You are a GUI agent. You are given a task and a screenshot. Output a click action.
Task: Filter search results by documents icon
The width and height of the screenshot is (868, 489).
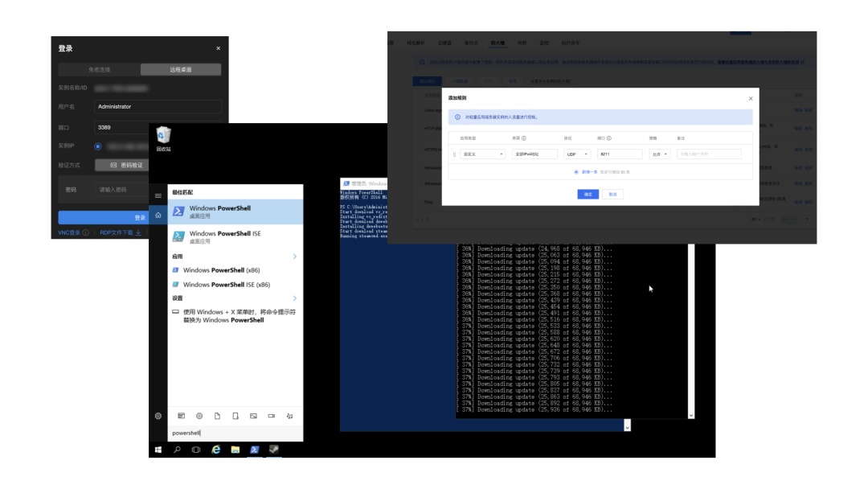click(x=217, y=416)
